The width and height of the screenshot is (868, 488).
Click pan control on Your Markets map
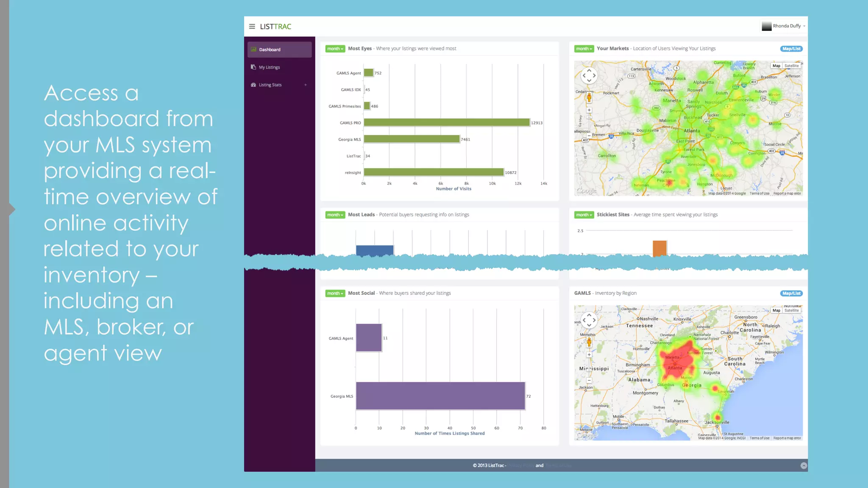tap(589, 75)
